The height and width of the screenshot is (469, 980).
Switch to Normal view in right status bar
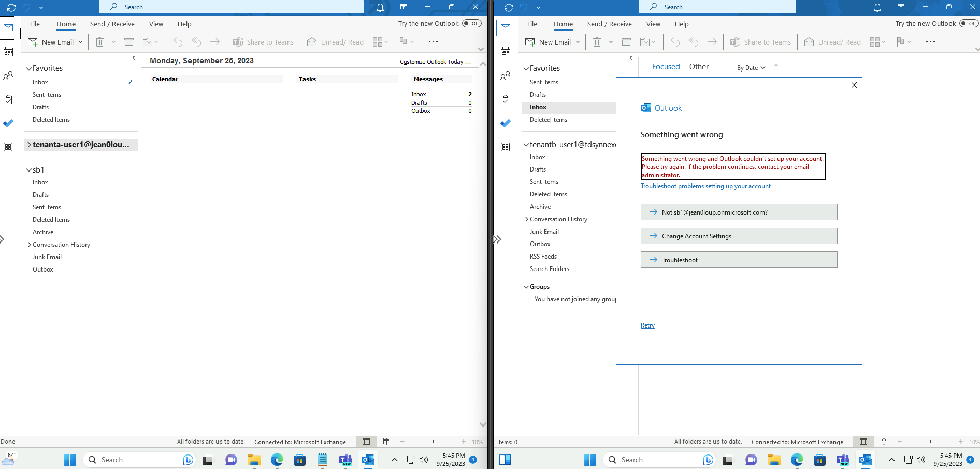coord(863,442)
